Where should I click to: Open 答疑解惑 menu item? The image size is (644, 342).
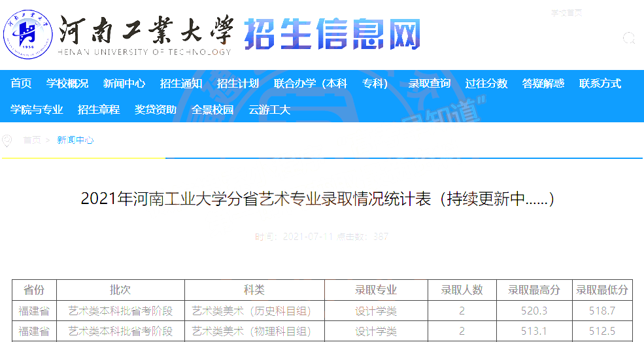(x=543, y=83)
